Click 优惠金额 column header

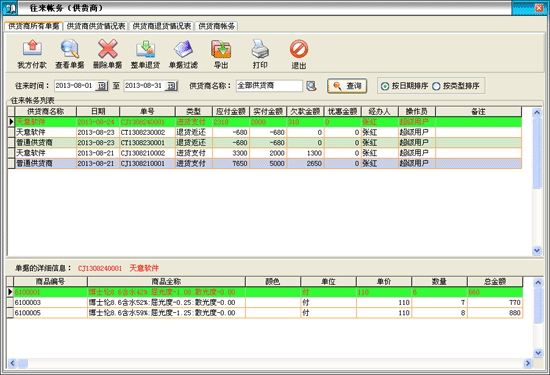[343, 112]
